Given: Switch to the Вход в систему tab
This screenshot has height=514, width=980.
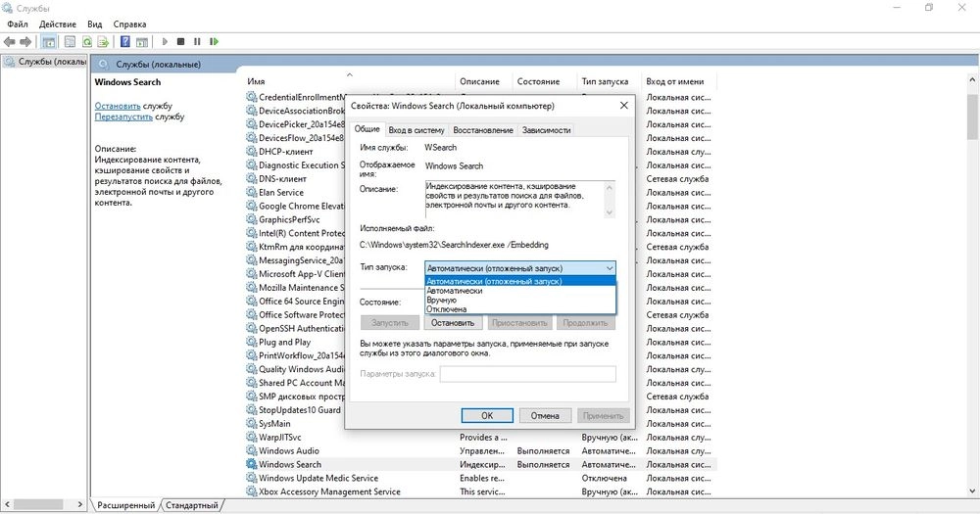Looking at the screenshot, I should click(x=416, y=130).
